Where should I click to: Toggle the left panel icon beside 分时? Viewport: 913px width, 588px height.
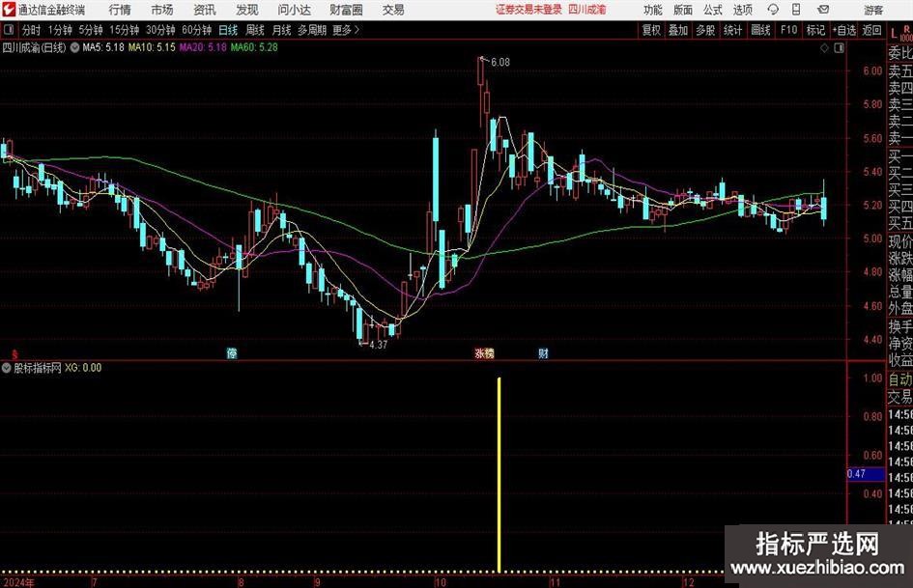click(8, 30)
